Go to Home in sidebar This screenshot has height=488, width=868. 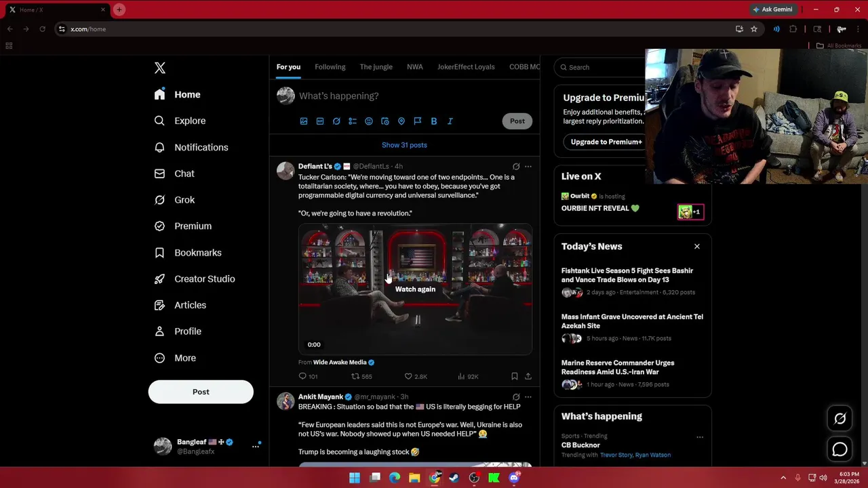[178, 95]
